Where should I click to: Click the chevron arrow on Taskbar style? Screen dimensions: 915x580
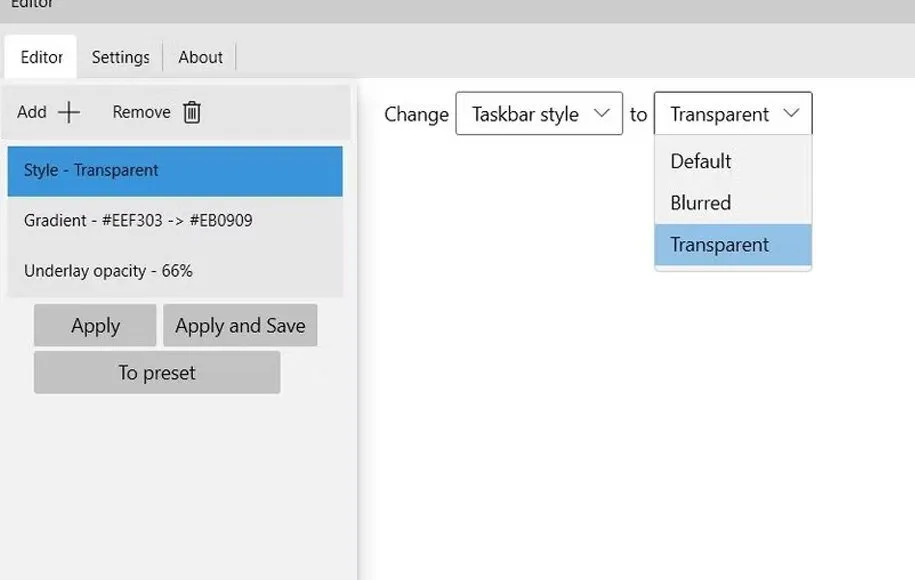pos(601,113)
